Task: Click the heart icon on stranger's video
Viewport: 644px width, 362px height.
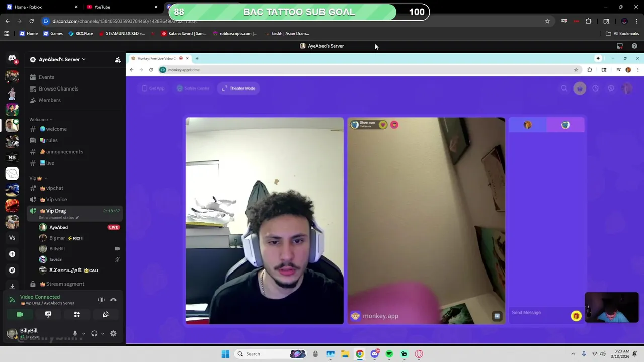Action: [383, 125]
